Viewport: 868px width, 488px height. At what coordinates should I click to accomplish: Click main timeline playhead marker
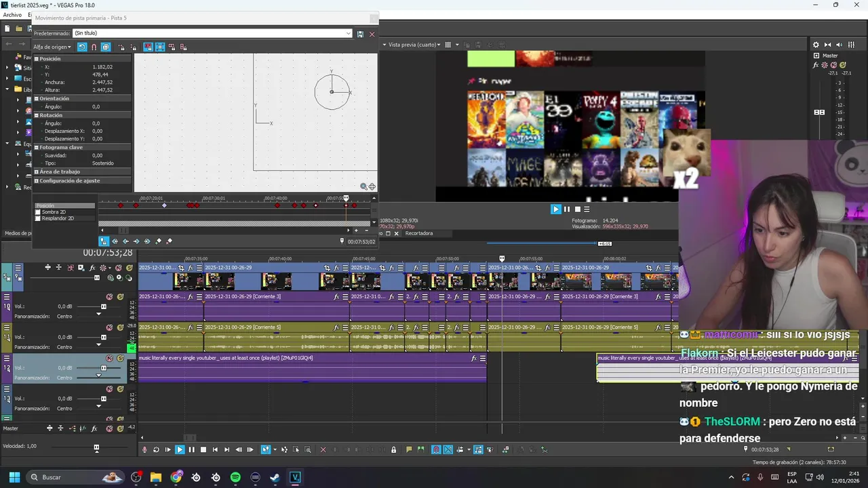(x=502, y=258)
